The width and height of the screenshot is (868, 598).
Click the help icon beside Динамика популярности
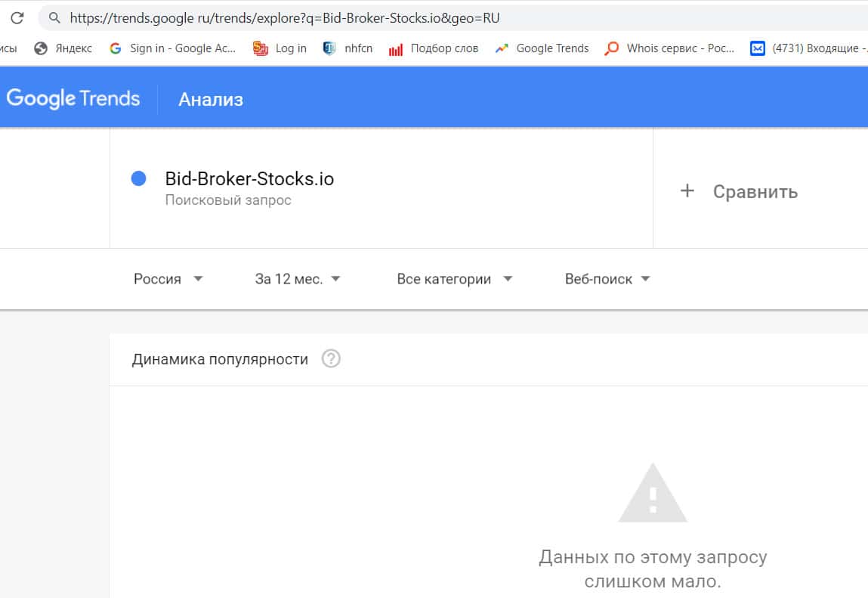coord(331,359)
